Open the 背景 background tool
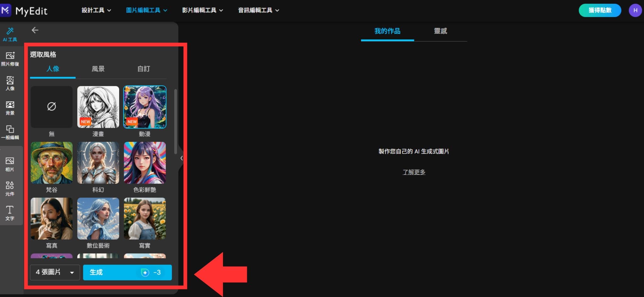 (10, 108)
